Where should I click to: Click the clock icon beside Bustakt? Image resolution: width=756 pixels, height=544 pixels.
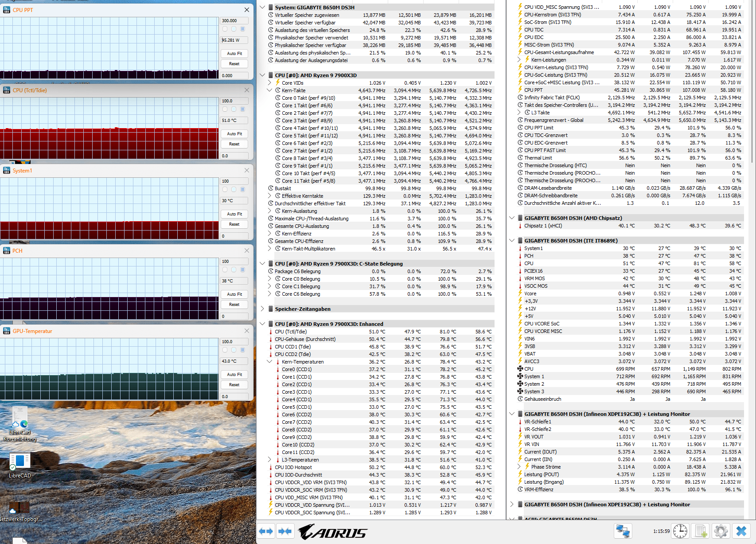coord(271,188)
